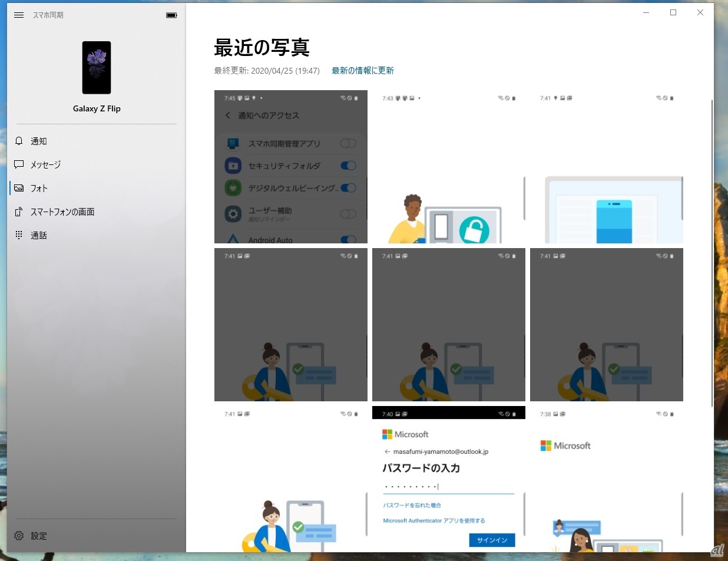Maximize the スマホ同期 window
The height and width of the screenshot is (561, 728).
[x=673, y=13]
